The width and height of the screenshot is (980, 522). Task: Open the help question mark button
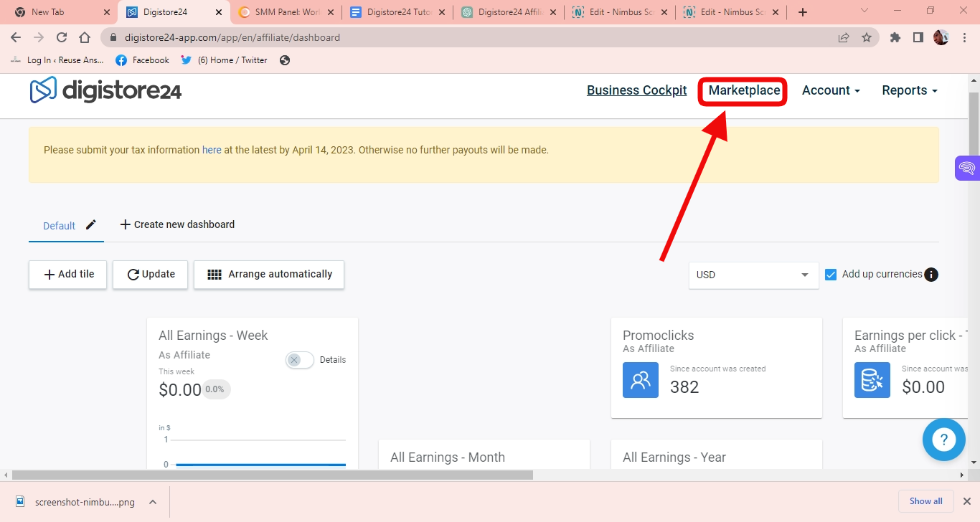[x=944, y=440]
